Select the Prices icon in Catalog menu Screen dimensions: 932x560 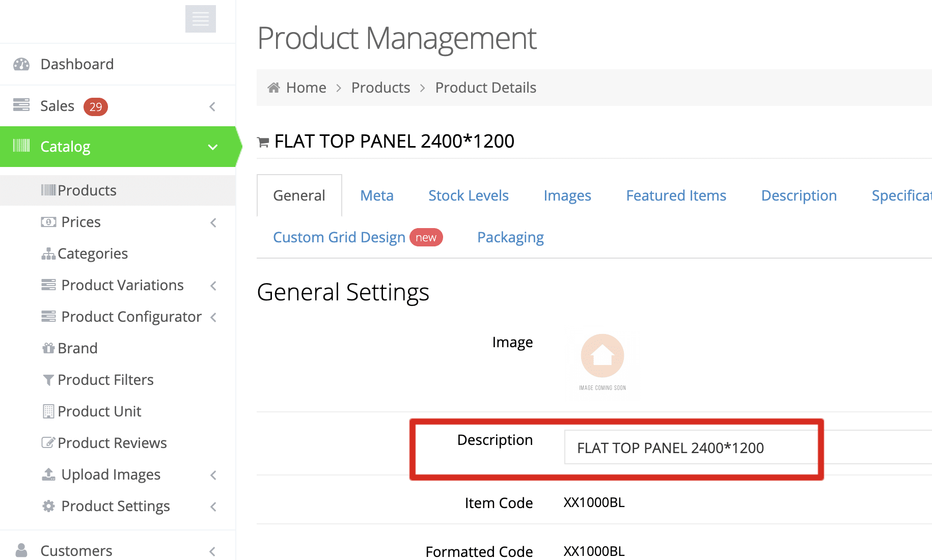(x=48, y=222)
